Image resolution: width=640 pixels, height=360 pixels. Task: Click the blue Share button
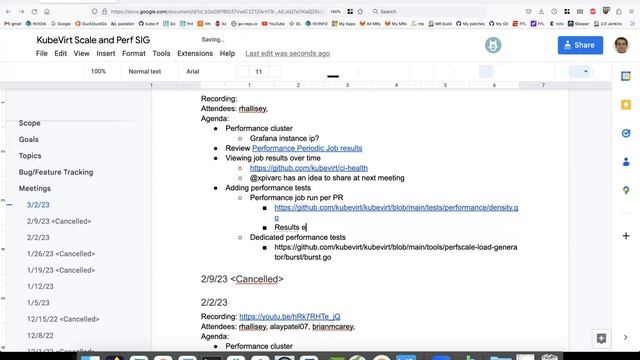click(580, 45)
